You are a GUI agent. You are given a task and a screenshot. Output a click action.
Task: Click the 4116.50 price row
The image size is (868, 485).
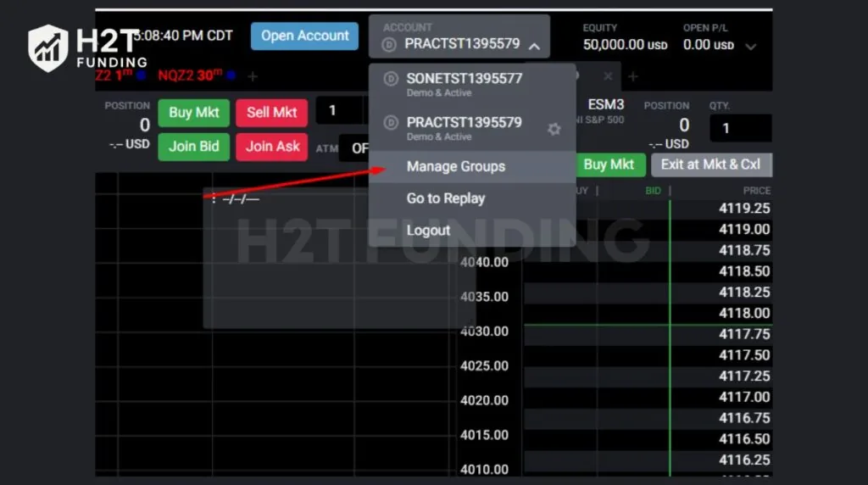[648, 439]
